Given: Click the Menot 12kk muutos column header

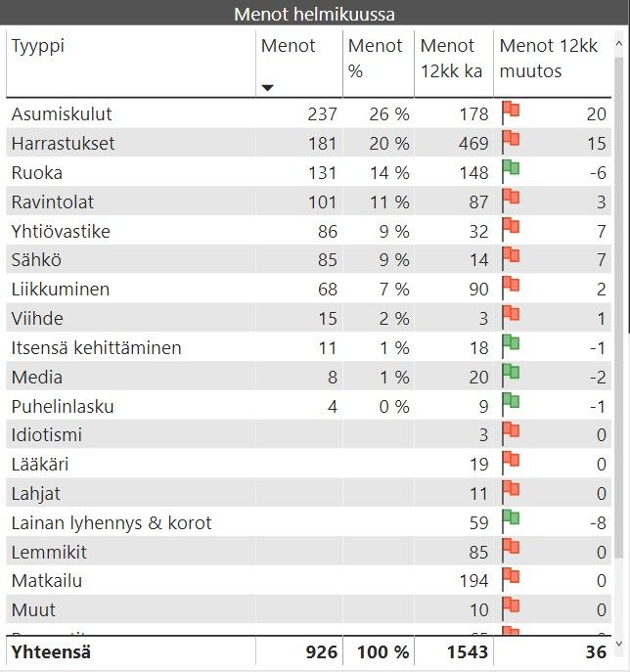Looking at the screenshot, I should coord(548,59).
